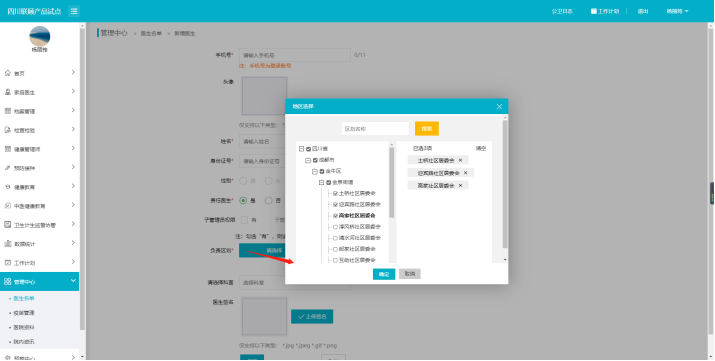The image size is (715, 361).
Task: Collapse the 管理中心 chevron in sidebar
Action: coord(73,281)
